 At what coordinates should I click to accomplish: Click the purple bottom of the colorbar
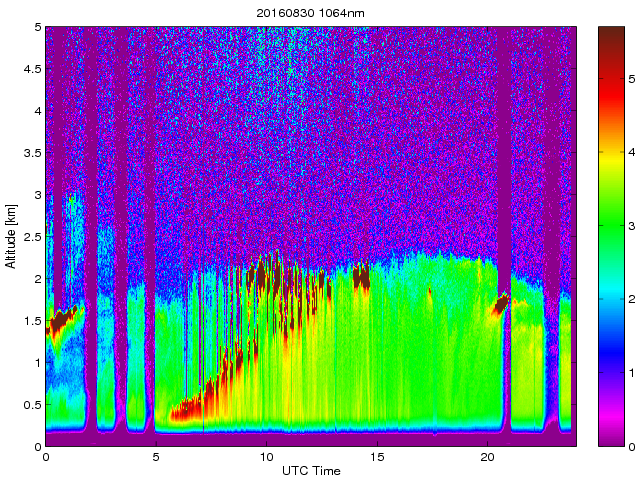click(612, 435)
